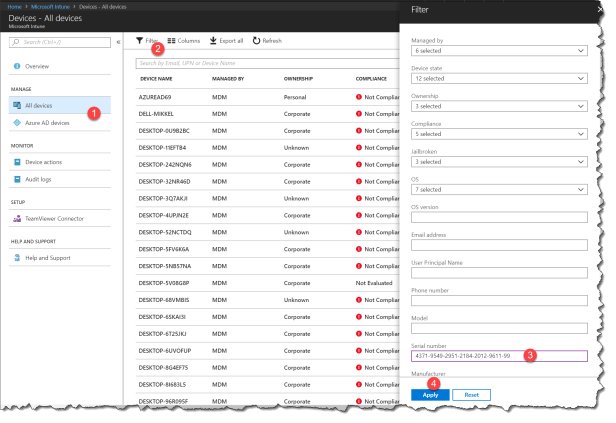Open the Filter funnel icon in toolbar
Viewport: 616px width, 423px height.
point(139,40)
